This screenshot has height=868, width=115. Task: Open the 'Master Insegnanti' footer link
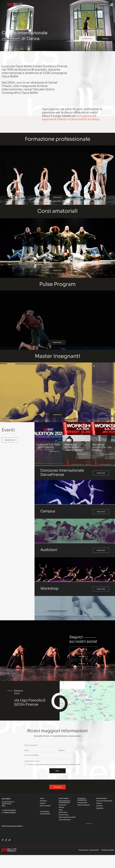point(84,805)
